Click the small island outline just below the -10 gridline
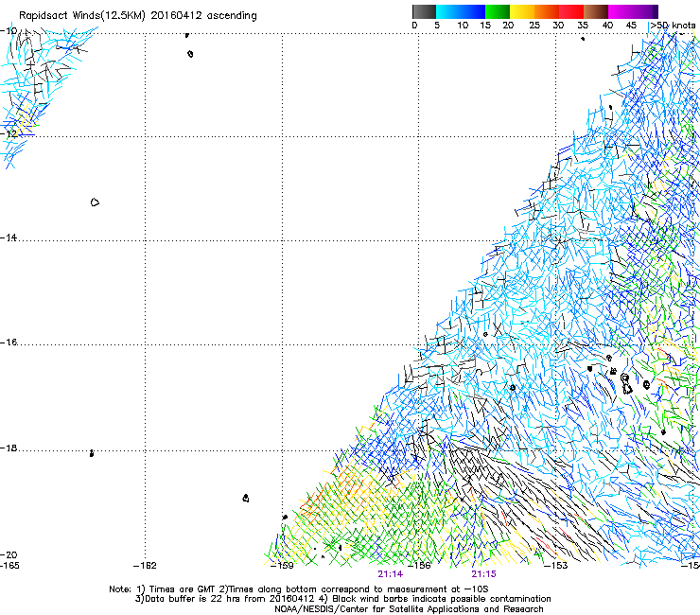Screen dimensions: 700x615 coord(190,54)
